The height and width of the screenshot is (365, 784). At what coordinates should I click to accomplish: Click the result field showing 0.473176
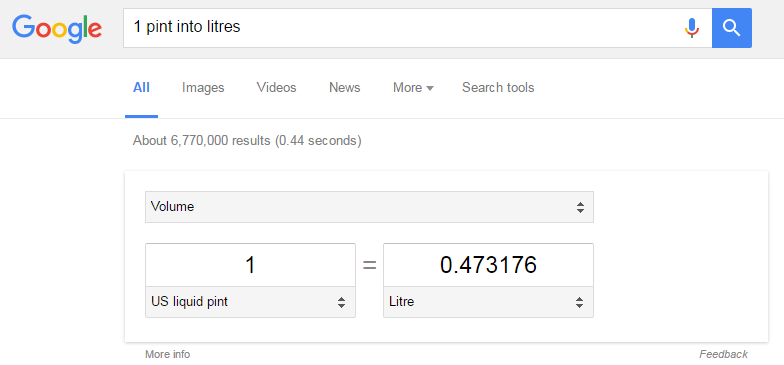(x=488, y=265)
